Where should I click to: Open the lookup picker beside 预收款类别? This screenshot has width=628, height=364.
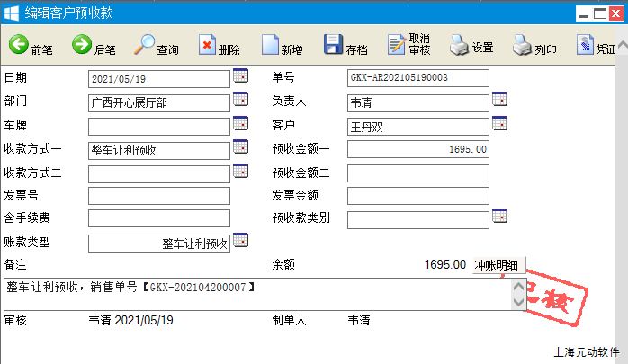pos(499,217)
